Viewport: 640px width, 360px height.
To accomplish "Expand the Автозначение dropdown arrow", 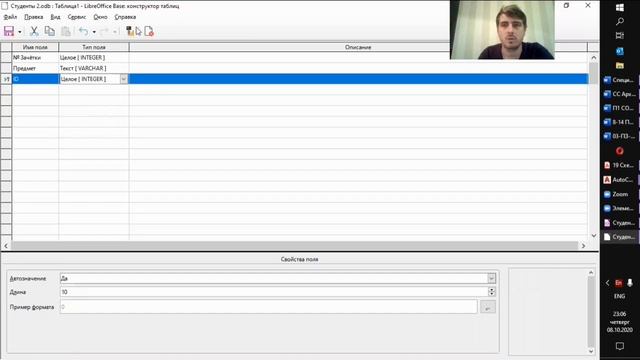I will pyautogui.click(x=491, y=278).
